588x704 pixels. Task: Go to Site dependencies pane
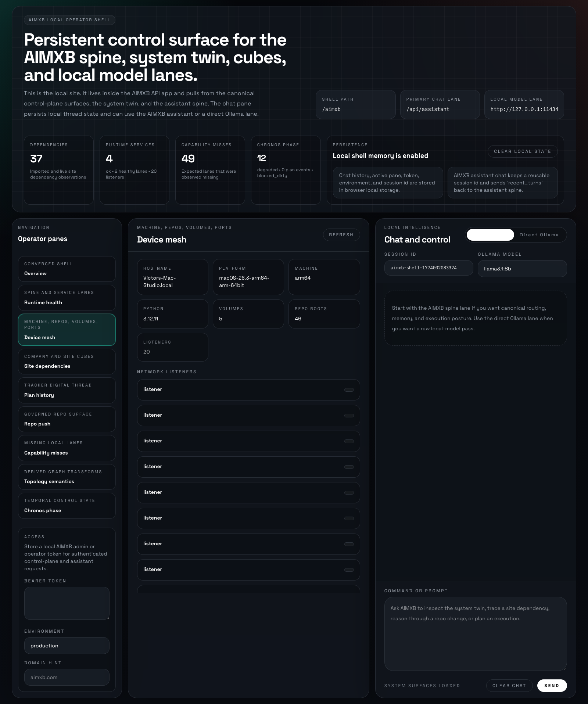coord(67,362)
